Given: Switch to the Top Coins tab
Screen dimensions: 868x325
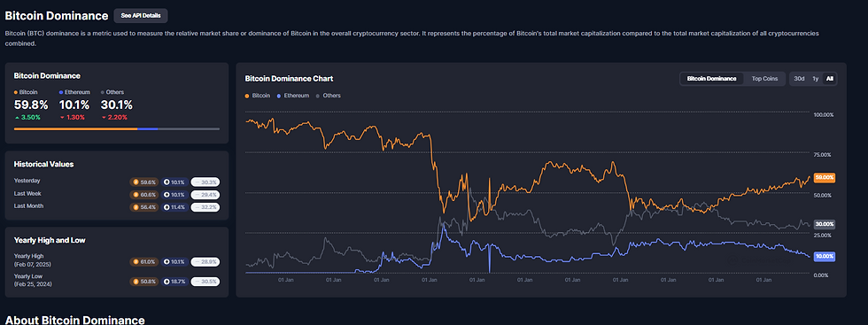Looking at the screenshot, I should (x=764, y=79).
